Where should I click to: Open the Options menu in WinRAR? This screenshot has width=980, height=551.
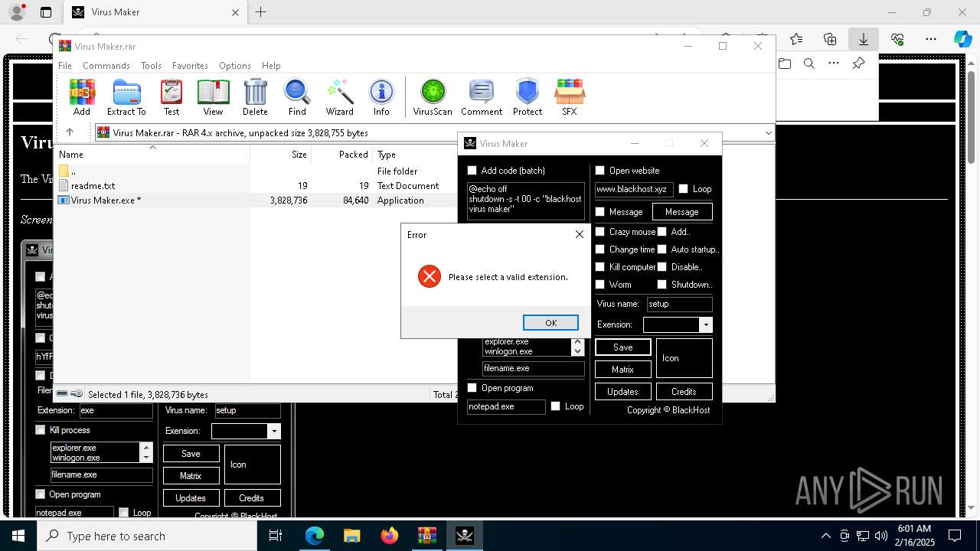click(x=235, y=66)
